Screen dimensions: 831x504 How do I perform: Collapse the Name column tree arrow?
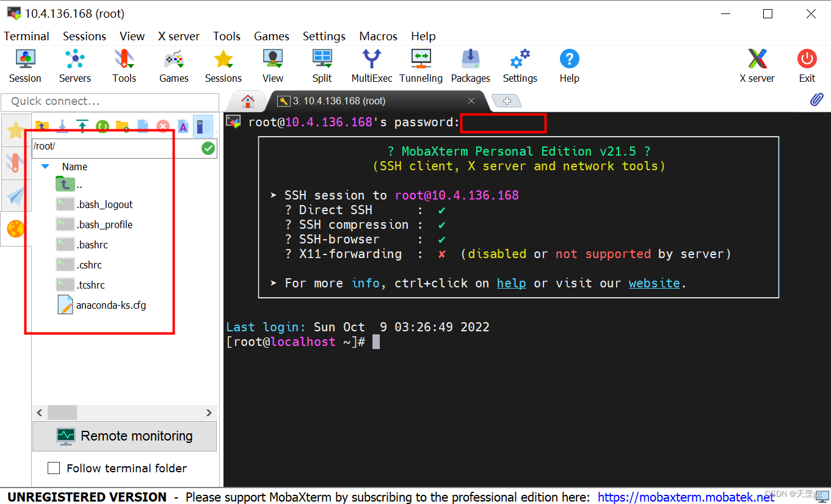[45, 166]
